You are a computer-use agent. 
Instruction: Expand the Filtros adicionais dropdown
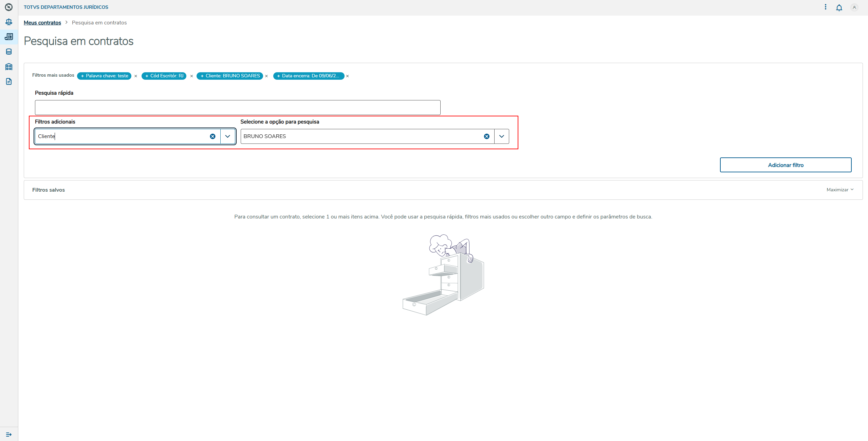[x=228, y=136]
